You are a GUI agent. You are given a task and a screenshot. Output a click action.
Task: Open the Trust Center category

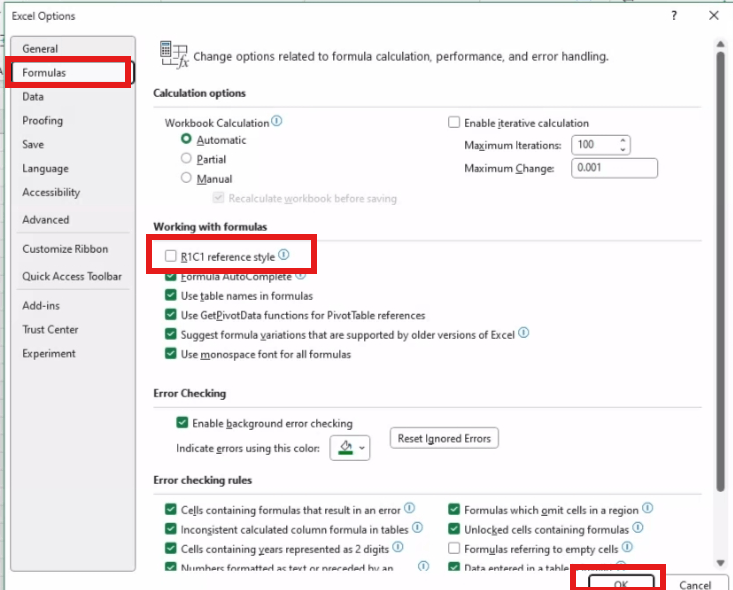click(50, 330)
